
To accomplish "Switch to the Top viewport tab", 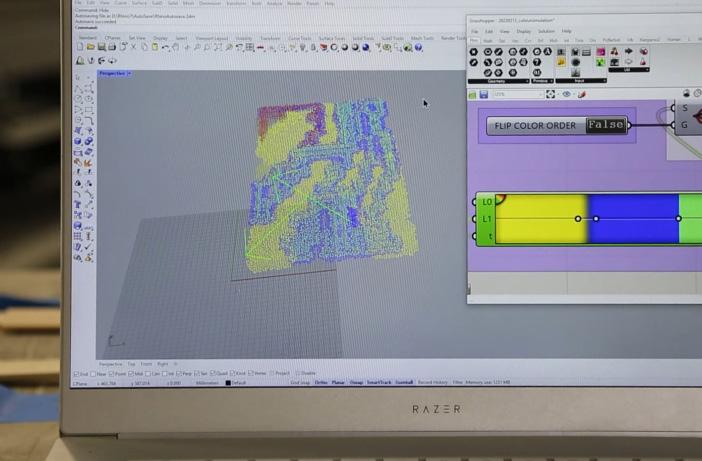I will pos(132,364).
